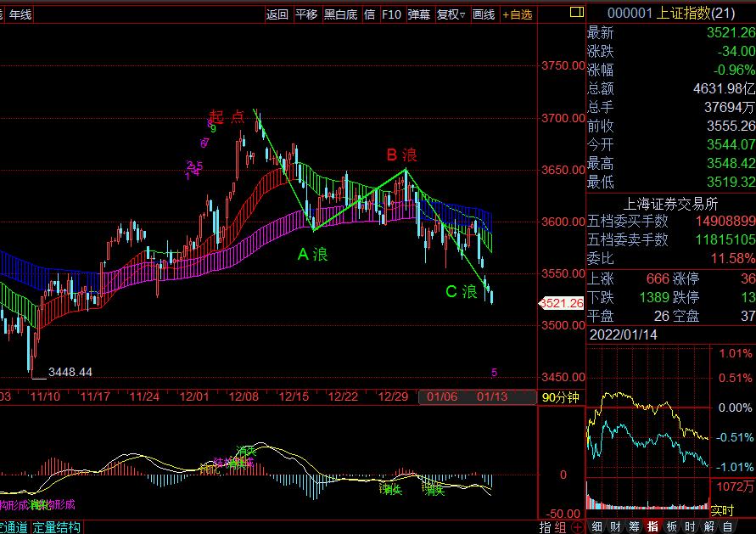Switch to the 细 detail tab

click(x=596, y=526)
